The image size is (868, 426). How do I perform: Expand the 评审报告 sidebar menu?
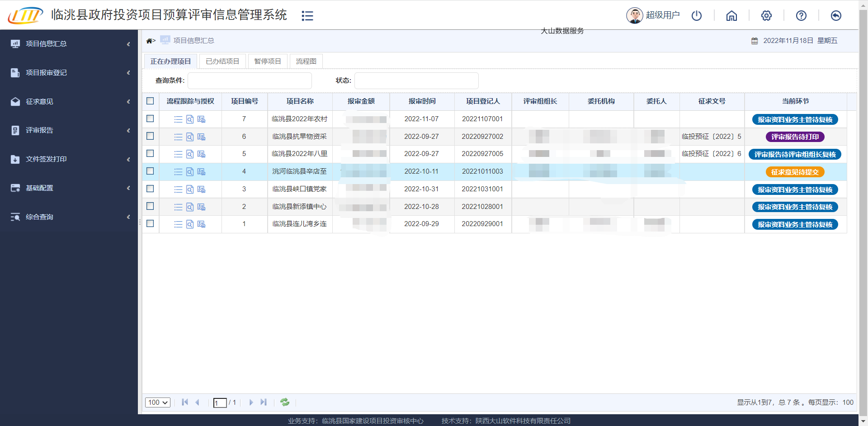69,130
